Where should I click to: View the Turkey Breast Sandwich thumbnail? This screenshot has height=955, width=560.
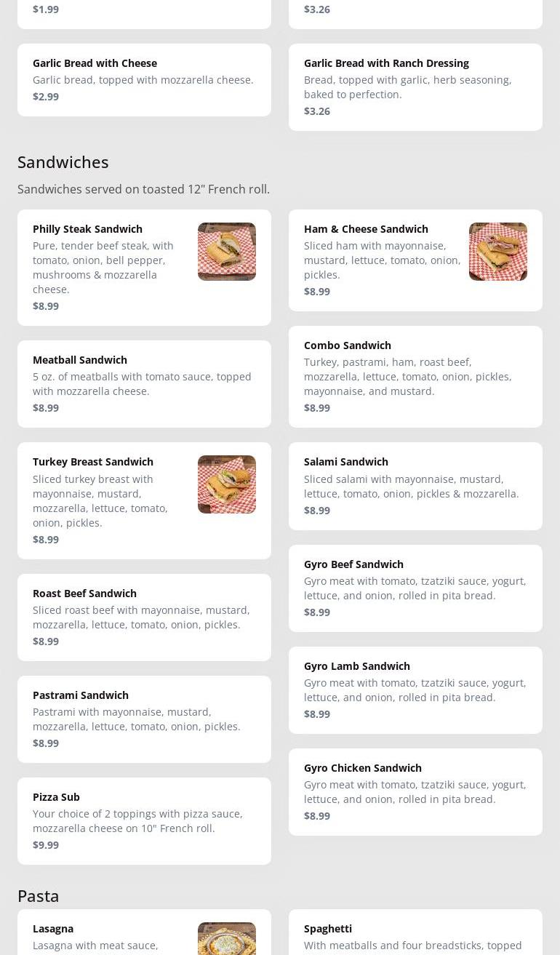click(227, 484)
